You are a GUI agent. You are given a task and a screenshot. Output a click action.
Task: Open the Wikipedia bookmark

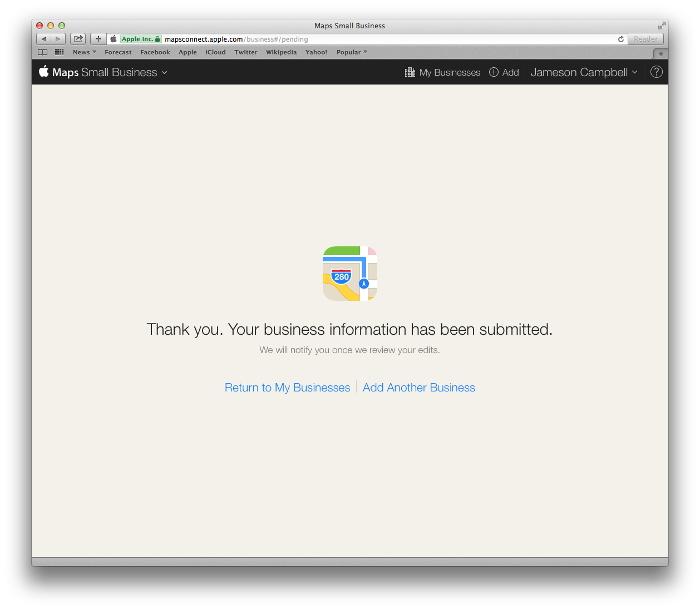tap(282, 52)
